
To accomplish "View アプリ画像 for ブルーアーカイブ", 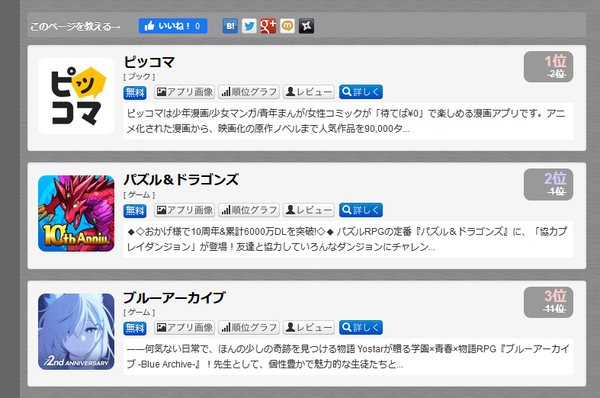I will click(184, 328).
